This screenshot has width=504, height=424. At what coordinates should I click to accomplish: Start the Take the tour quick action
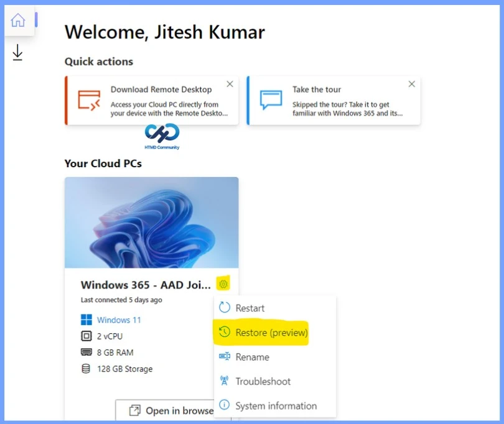tap(334, 101)
